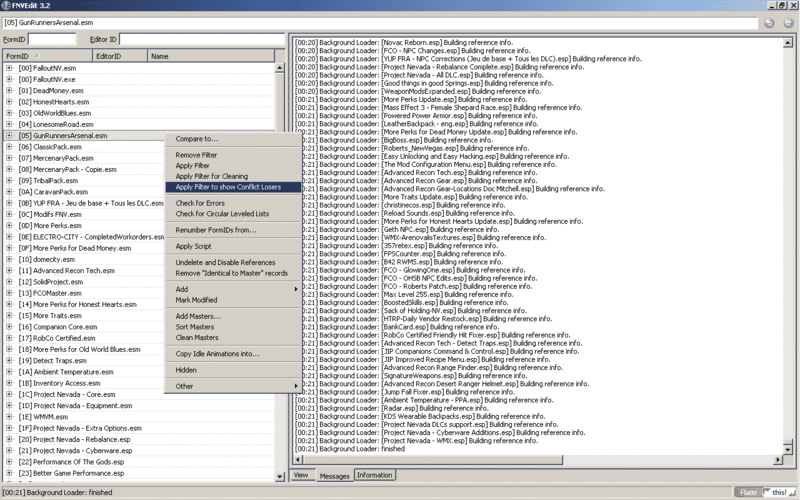The width and height of the screenshot is (800, 500).
Task: Click the Novac Reborn.esp message line
Action: click(x=404, y=43)
